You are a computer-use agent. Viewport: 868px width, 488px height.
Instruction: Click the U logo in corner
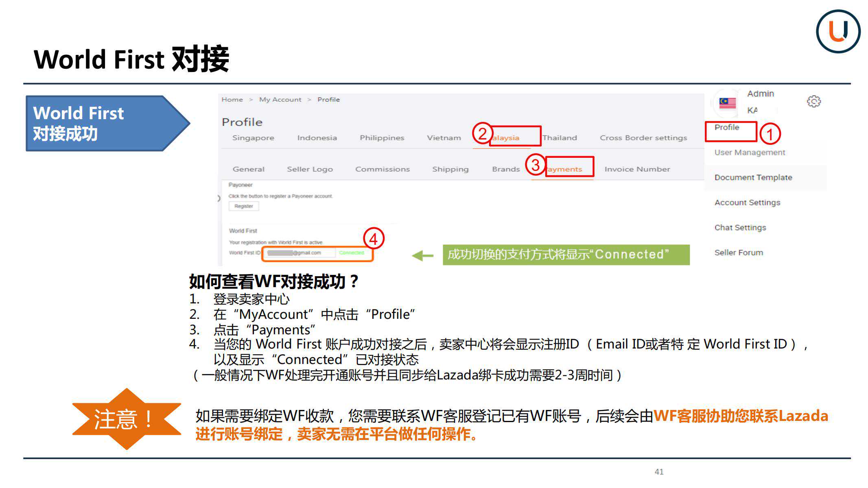coord(838,31)
